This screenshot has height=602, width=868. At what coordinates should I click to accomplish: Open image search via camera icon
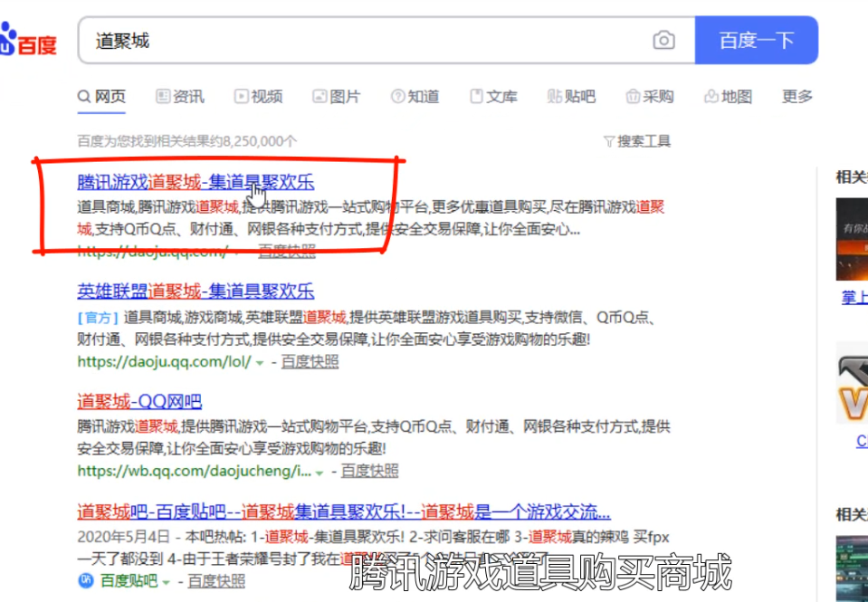tap(663, 41)
